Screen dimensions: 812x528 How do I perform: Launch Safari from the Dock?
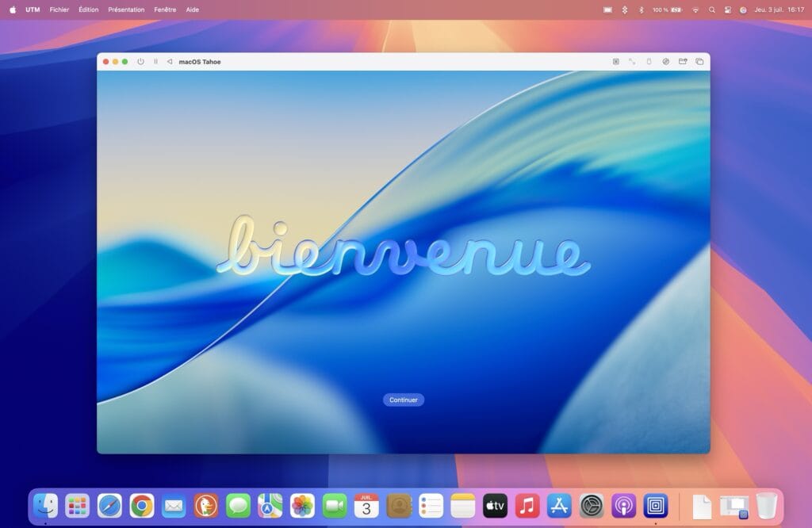109,506
